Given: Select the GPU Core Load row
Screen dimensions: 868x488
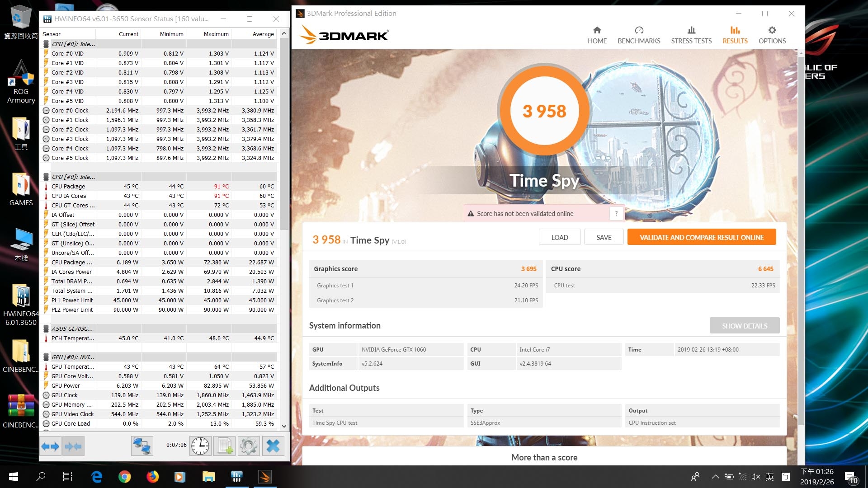Looking at the screenshot, I should (x=159, y=423).
